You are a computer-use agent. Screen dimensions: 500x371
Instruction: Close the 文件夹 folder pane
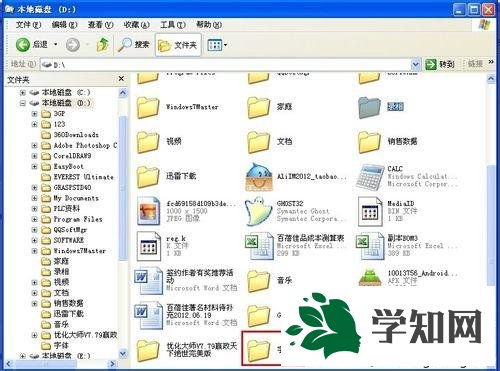[x=121, y=79]
